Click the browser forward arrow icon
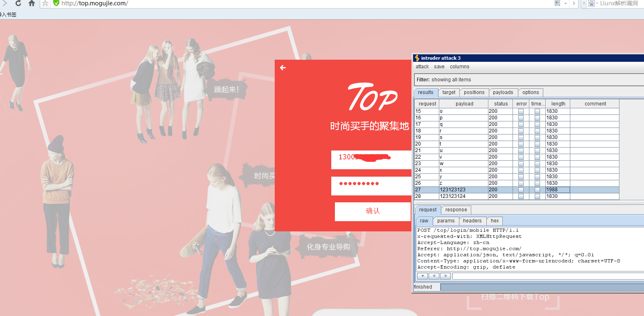Viewport: 644px width, 316px height. [5, 3]
